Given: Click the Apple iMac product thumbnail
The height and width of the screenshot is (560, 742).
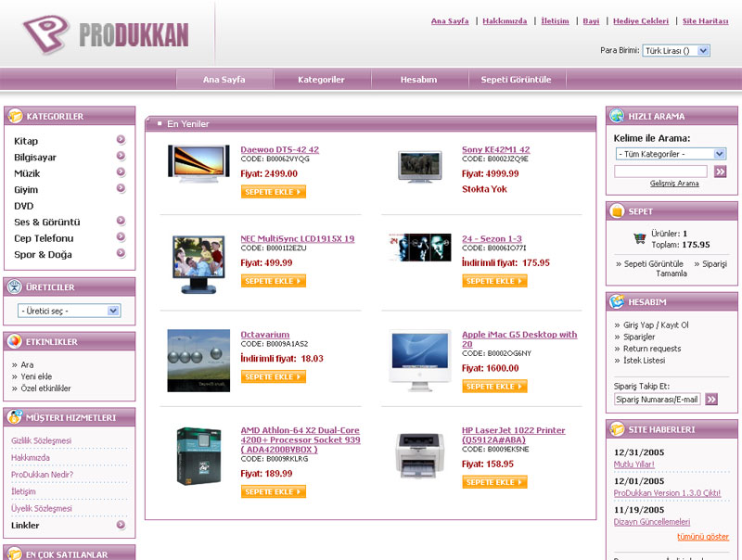Looking at the screenshot, I should click(x=420, y=361).
